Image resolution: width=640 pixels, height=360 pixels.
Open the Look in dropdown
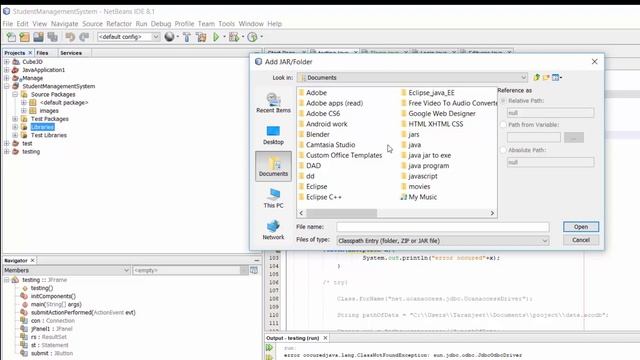(523, 78)
